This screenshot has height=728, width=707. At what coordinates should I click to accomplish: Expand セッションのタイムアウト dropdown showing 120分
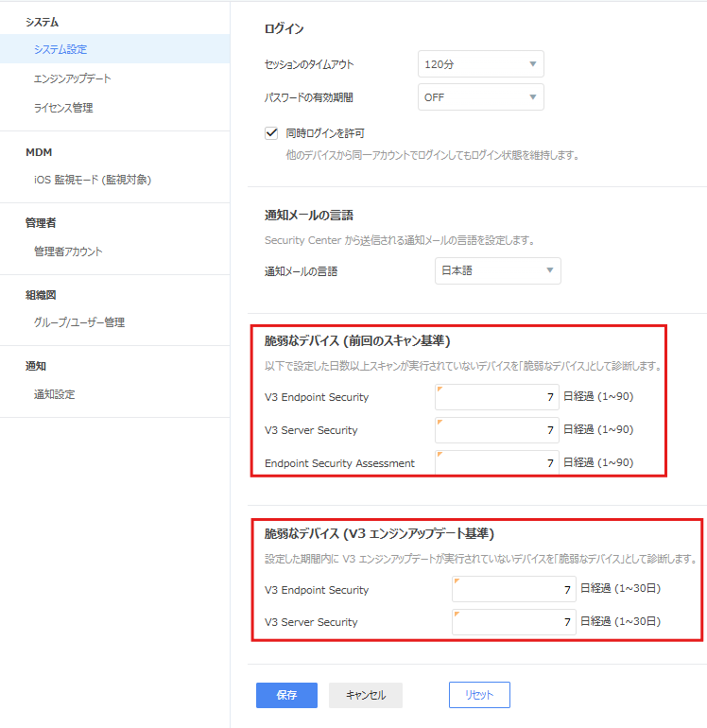pyautogui.click(x=481, y=64)
